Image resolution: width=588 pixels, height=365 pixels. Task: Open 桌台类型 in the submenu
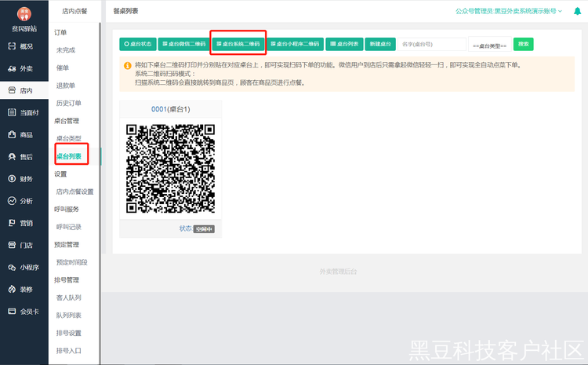click(x=69, y=139)
